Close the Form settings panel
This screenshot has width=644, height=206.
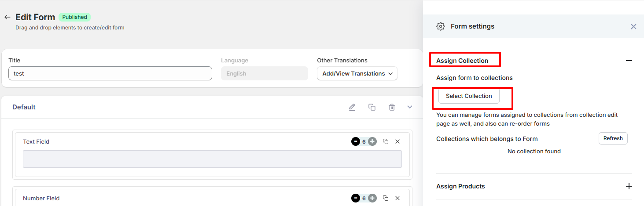(633, 26)
